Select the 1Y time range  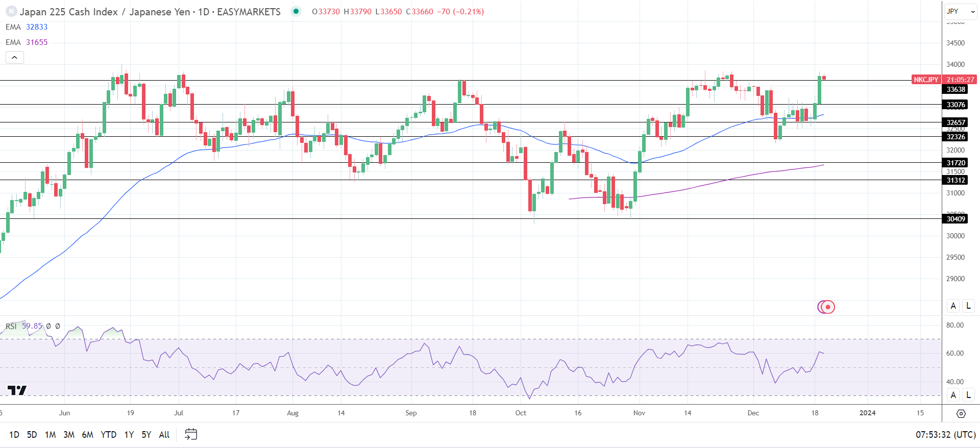129,435
